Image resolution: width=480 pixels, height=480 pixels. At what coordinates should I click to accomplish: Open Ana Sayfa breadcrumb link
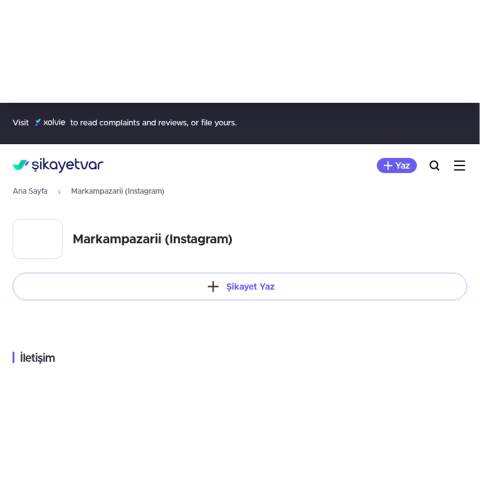click(30, 191)
